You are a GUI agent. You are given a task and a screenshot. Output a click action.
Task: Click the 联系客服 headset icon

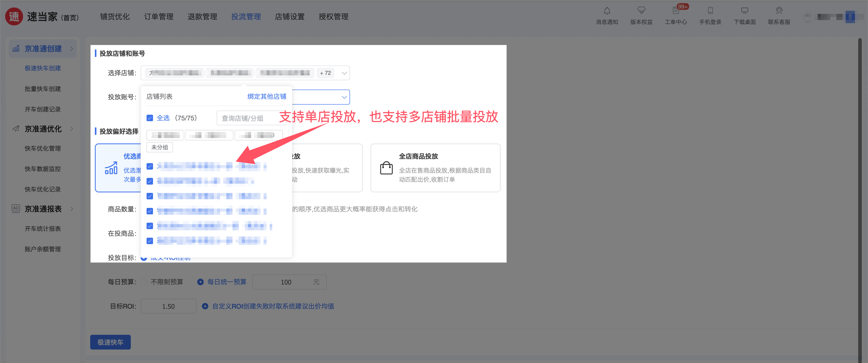point(779,11)
